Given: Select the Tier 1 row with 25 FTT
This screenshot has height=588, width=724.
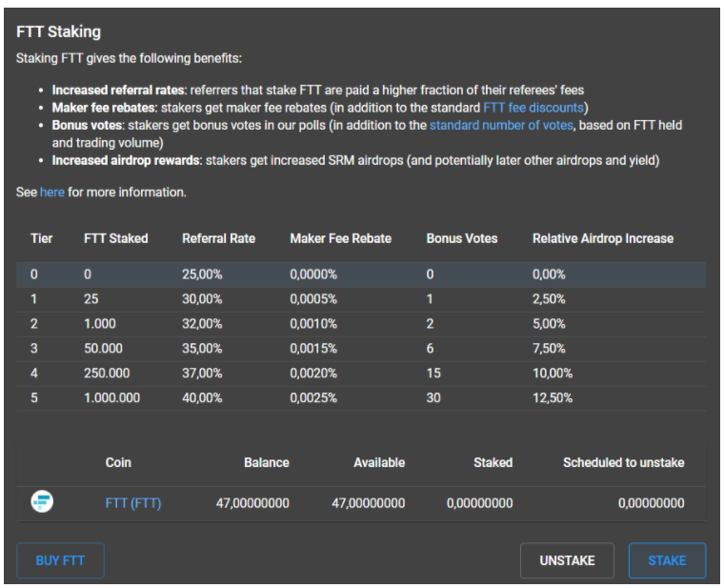Looking at the screenshot, I should [360, 299].
